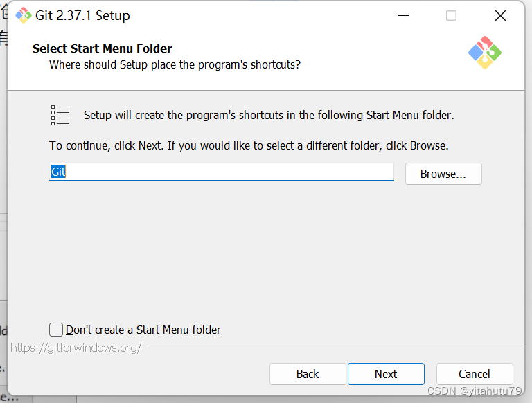532x403 pixels.
Task: Cancel the Git installation
Action: 475,374
